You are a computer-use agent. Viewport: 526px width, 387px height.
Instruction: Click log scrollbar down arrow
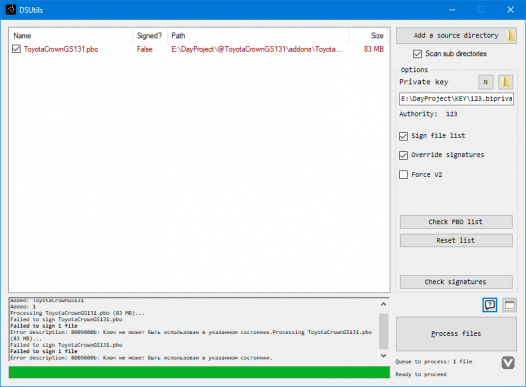[383, 355]
